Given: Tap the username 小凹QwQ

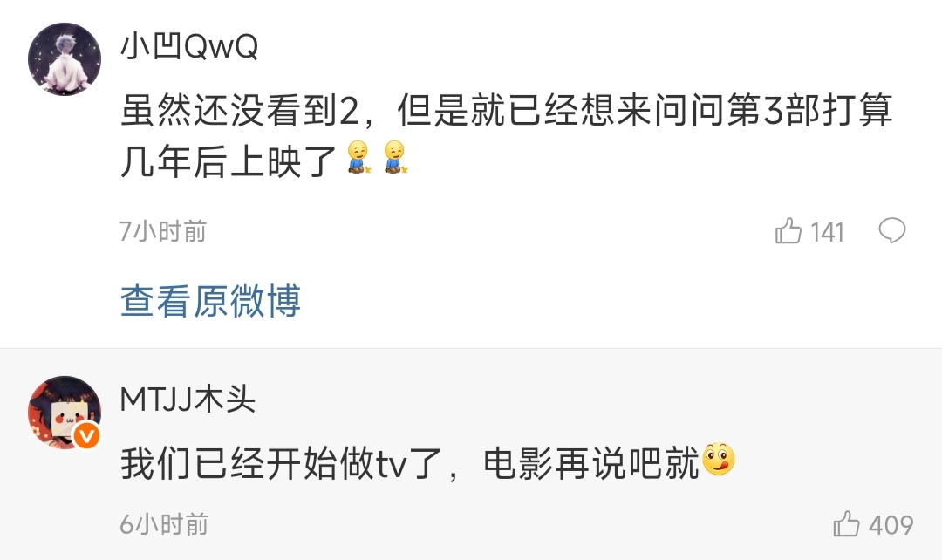Looking at the screenshot, I should (189, 45).
